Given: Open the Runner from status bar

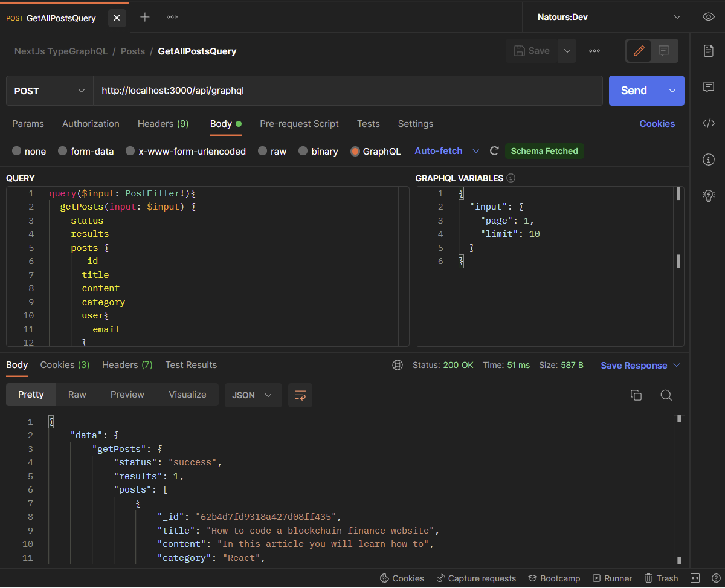Looking at the screenshot, I should tap(612, 578).
